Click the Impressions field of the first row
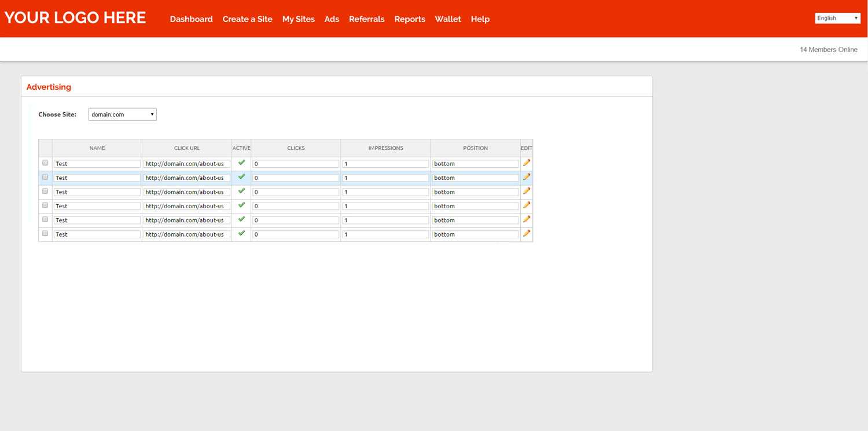 [x=385, y=164]
